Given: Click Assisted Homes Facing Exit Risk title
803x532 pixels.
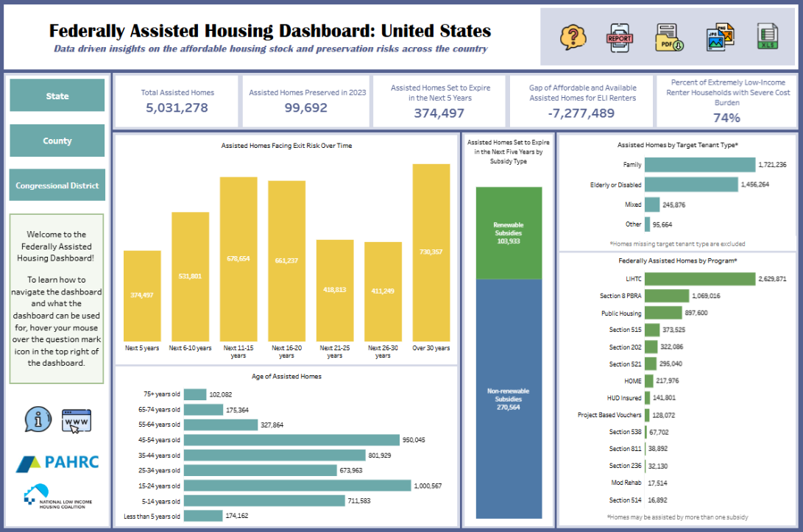Looking at the screenshot, I should click(x=286, y=146).
